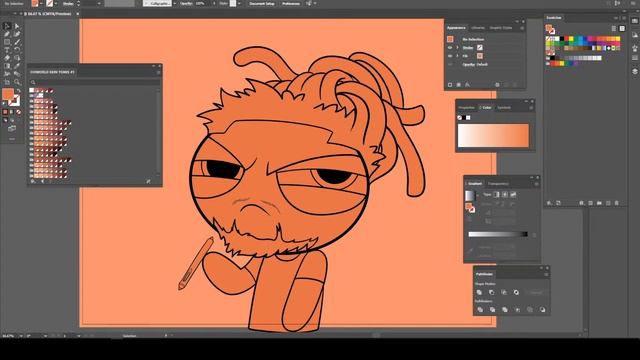The width and height of the screenshot is (640, 360).
Task: Click the Change Screen Mode icon
Action: coord(12,129)
